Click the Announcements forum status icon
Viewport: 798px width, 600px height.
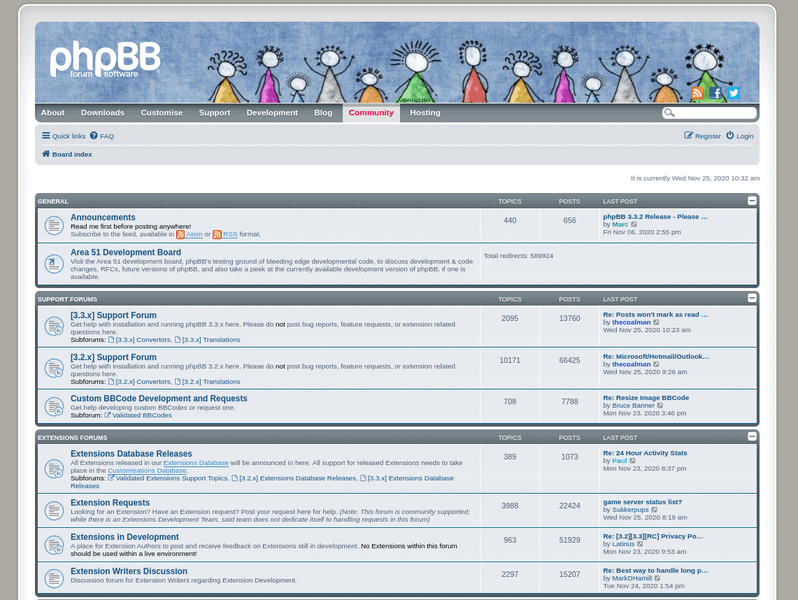tap(54, 225)
